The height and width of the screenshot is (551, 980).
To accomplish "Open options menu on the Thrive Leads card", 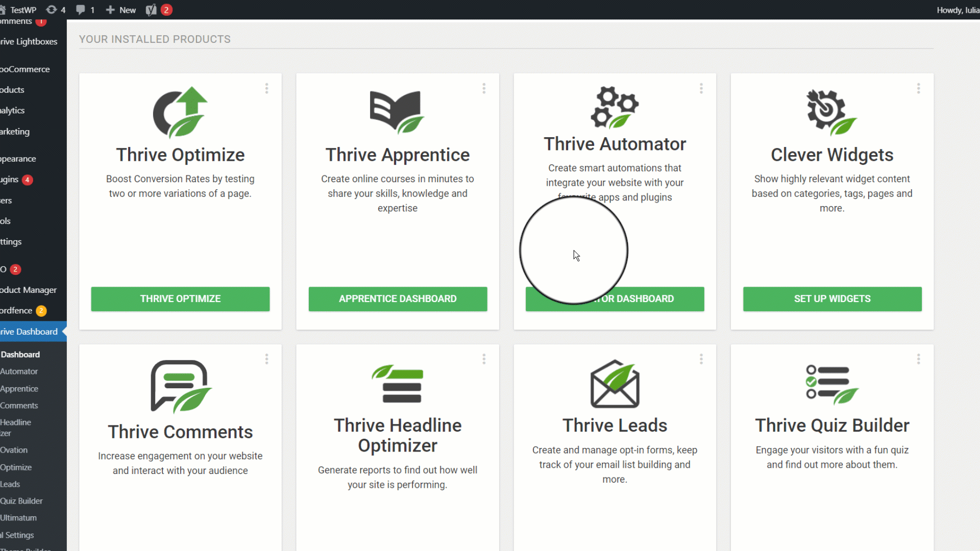I will click(701, 359).
